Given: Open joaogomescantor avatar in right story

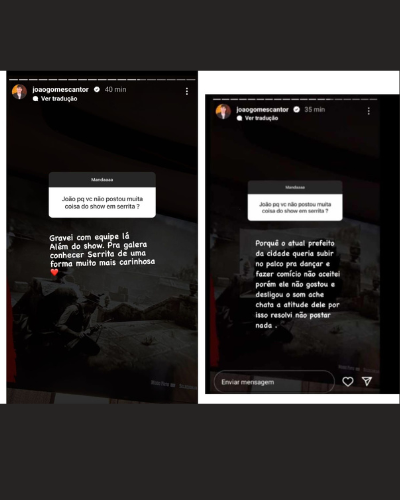Looking at the screenshot, I should pyautogui.click(x=223, y=111).
